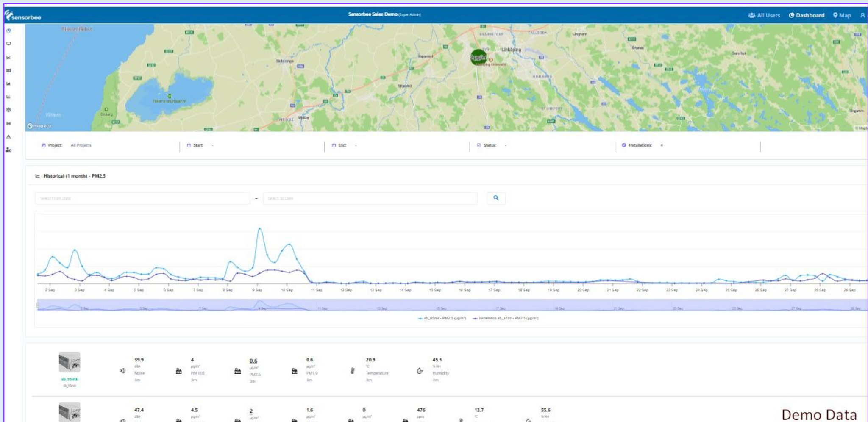Open the solid bar chart sidebar icon
The width and height of the screenshot is (868, 422).
tap(8, 83)
